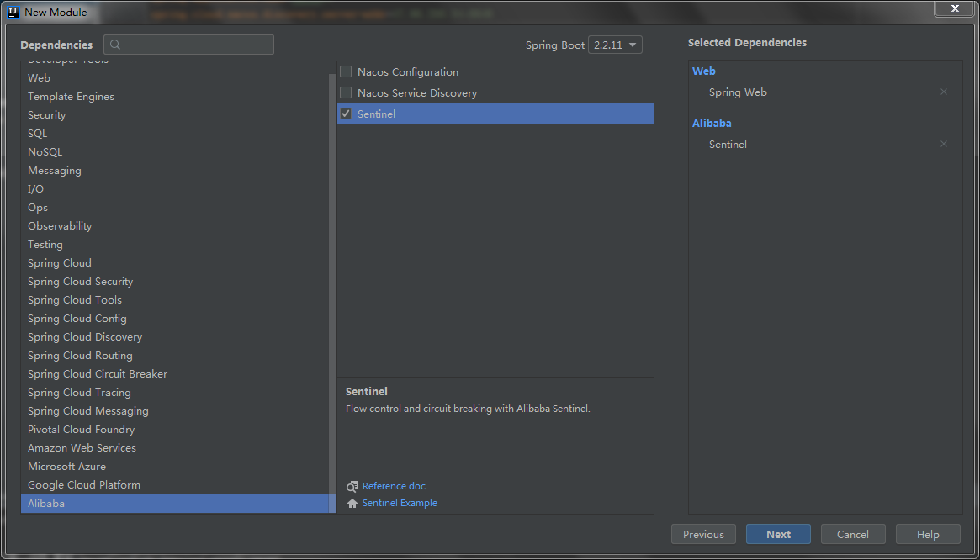Focus the dependencies search field
Image resolution: width=980 pixels, height=560 pixels.
tap(188, 45)
